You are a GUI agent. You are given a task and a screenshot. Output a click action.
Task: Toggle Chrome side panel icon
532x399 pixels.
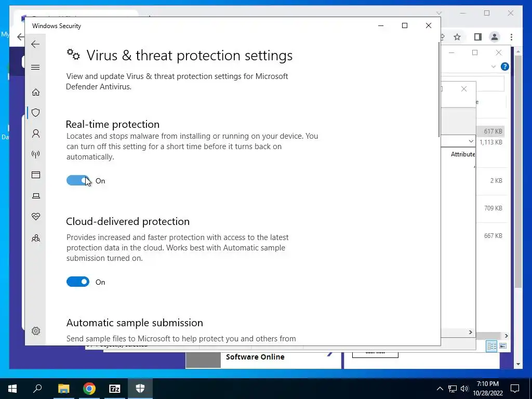coord(478,37)
